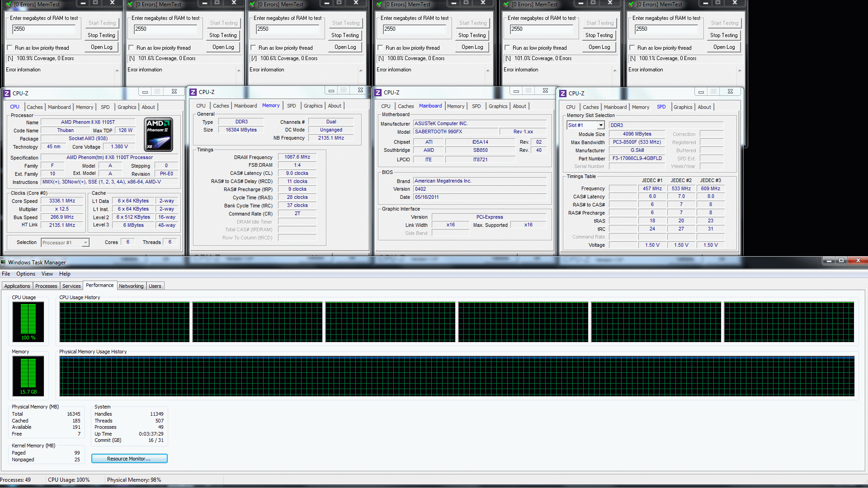Enable low priority thread in the 100.1% Coverage MemTest

(632, 47)
